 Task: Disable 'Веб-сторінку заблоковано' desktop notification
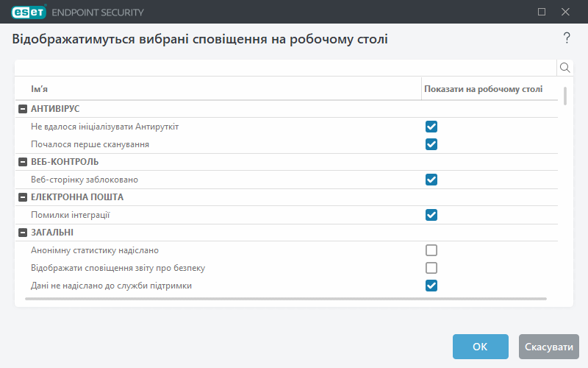coord(431,180)
